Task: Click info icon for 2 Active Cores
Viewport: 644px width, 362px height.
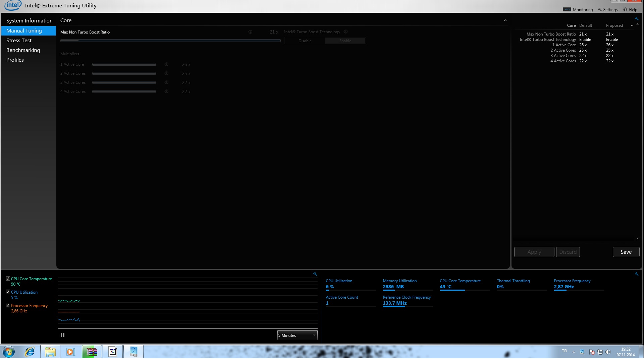Action: 166,73
